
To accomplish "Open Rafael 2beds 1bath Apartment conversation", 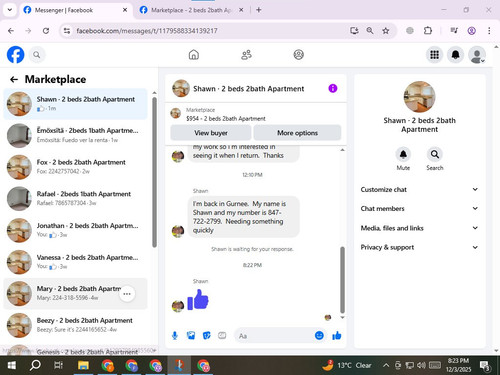I will [75, 198].
